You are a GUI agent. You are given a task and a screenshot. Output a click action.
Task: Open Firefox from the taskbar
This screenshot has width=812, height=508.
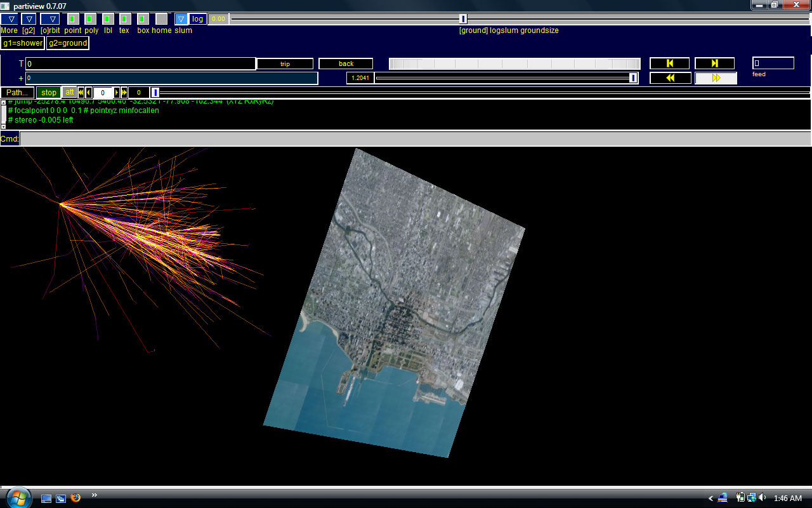coord(76,498)
